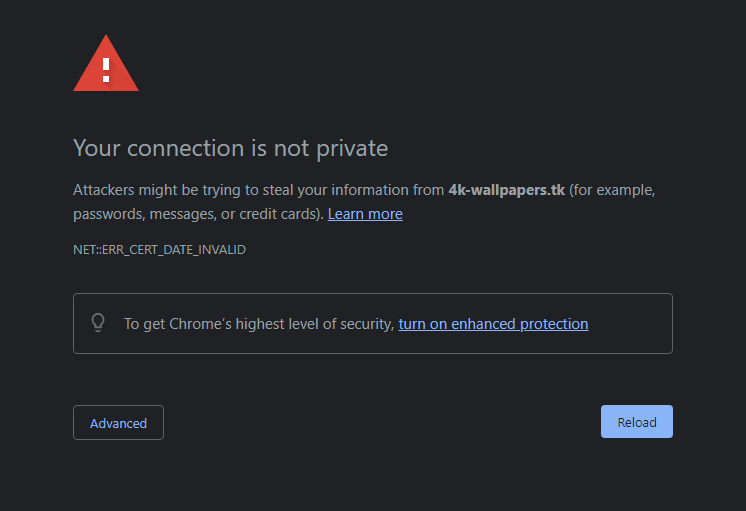Click the (for example, text after the domain
Screen dimensions: 746x511
point(612,190)
